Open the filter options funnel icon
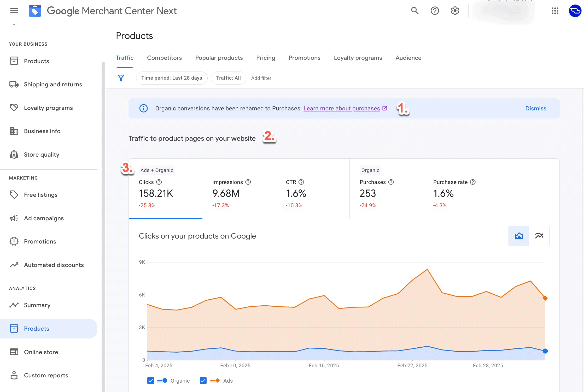Screen dimensions: 584x392 [121, 78]
